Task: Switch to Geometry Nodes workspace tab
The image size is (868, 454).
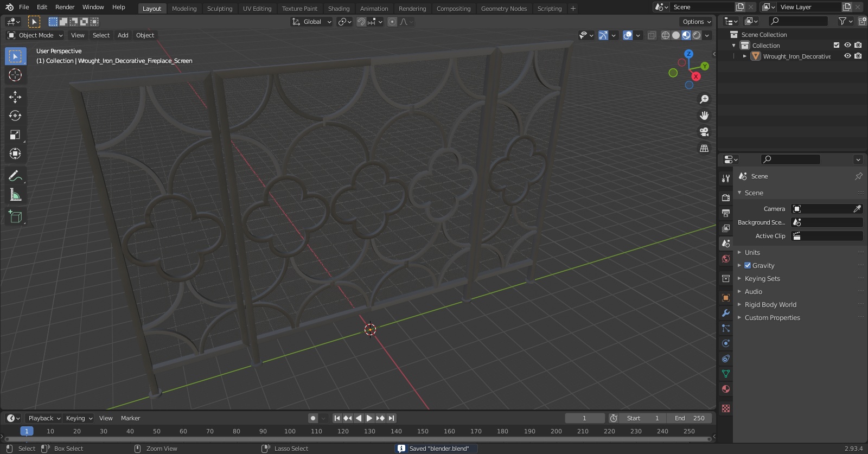Action: click(x=504, y=9)
